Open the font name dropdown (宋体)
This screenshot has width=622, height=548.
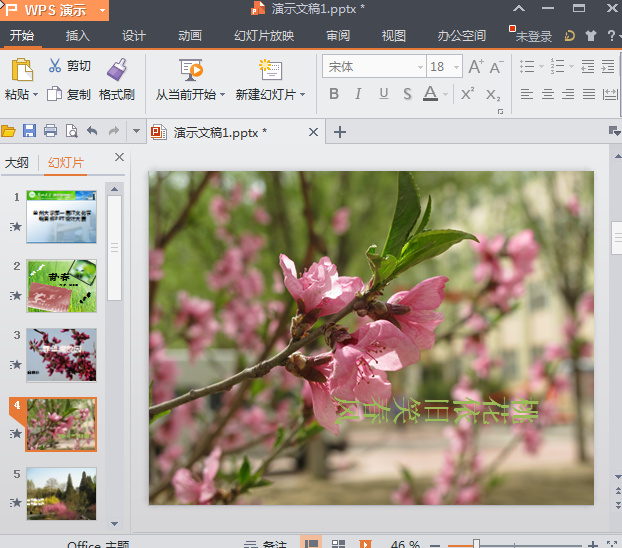click(x=420, y=67)
